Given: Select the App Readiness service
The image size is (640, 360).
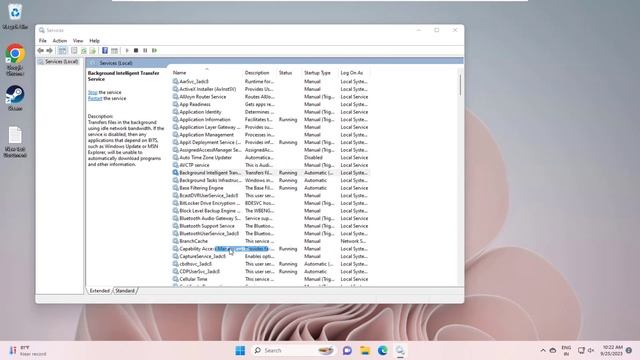Looking at the screenshot, I should tap(270, 104).
